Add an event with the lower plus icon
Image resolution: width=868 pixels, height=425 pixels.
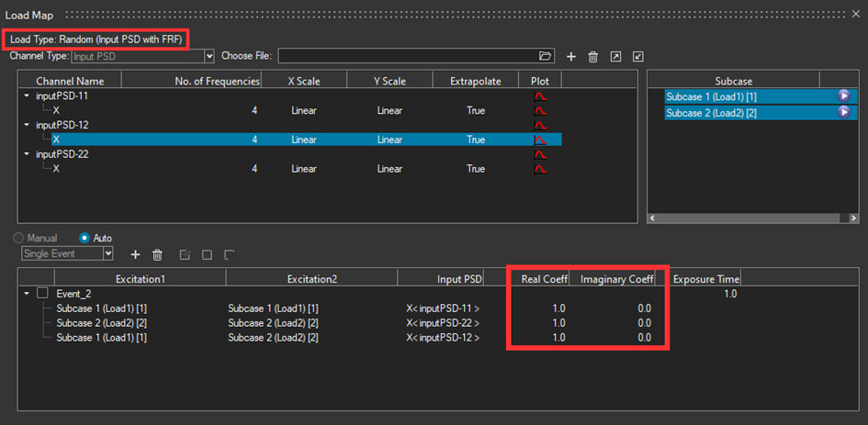coord(135,254)
